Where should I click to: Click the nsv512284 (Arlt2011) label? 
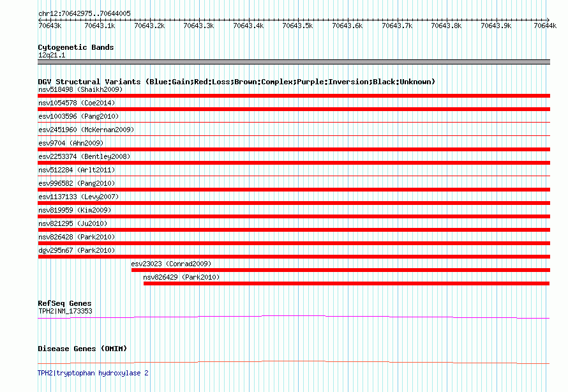pyautogui.click(x=77, y=170)
